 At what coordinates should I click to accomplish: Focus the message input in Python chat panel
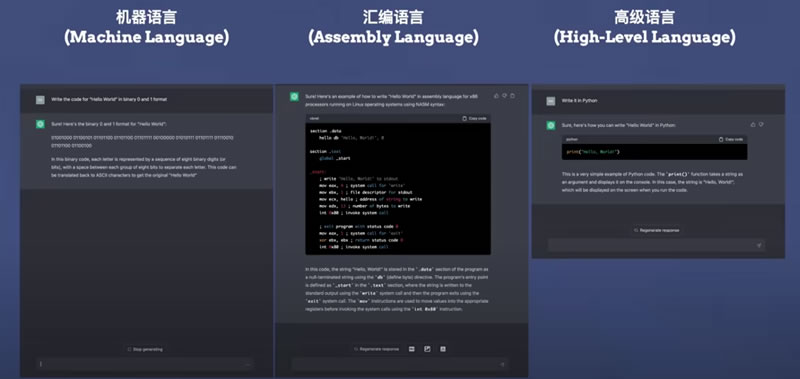click(x=657, y=245)
